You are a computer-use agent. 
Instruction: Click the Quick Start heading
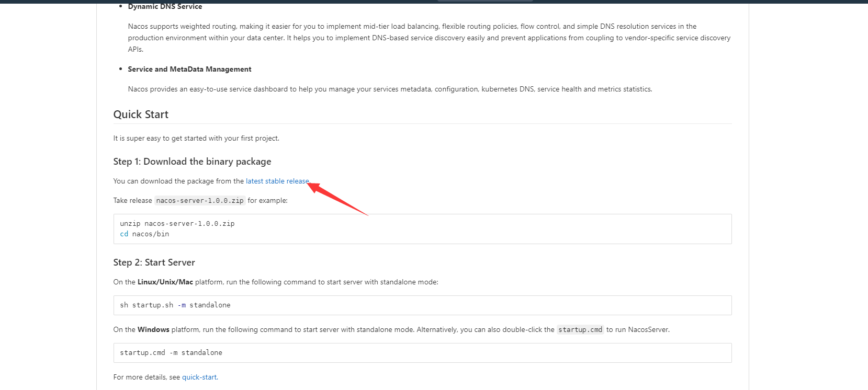point(141,114)
